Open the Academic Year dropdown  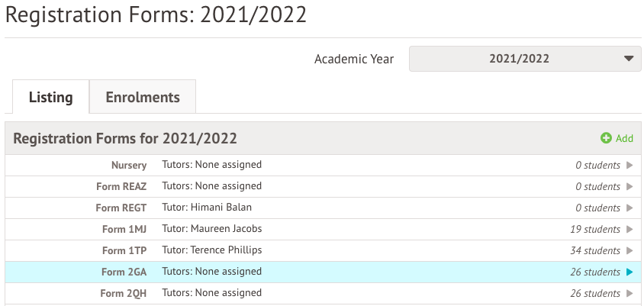(525, 59)
